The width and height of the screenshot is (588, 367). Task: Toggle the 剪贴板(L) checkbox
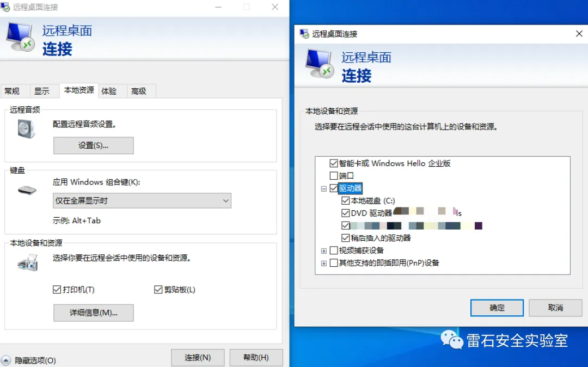pos(158,289)
